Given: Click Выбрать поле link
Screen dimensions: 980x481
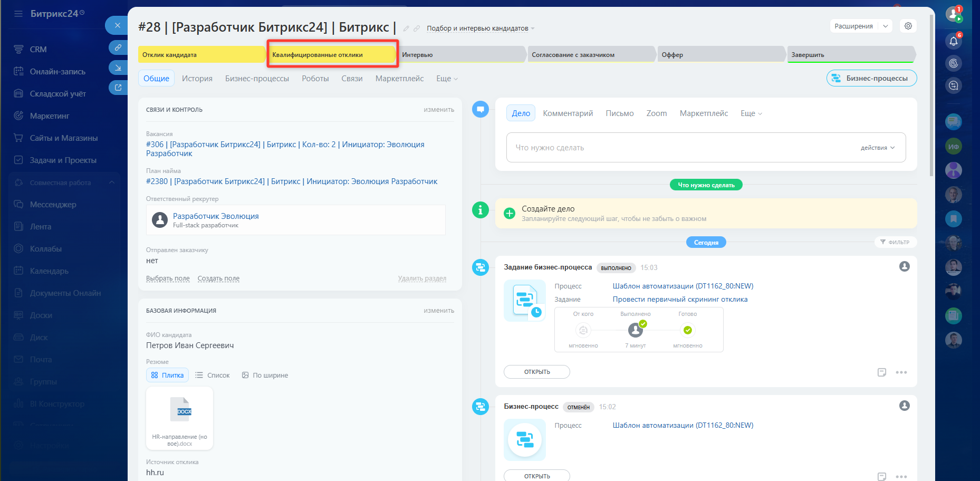Looking at the screenshot, I should coord(168,278).
